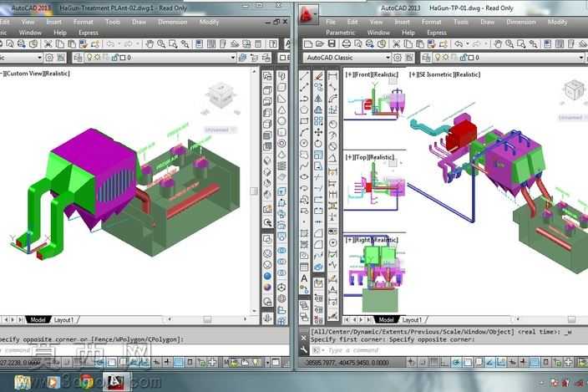Click the Plot printer icon in HaGun-TP-01
The height and width of the screenshot is (392, 588).
click(347, 44)
